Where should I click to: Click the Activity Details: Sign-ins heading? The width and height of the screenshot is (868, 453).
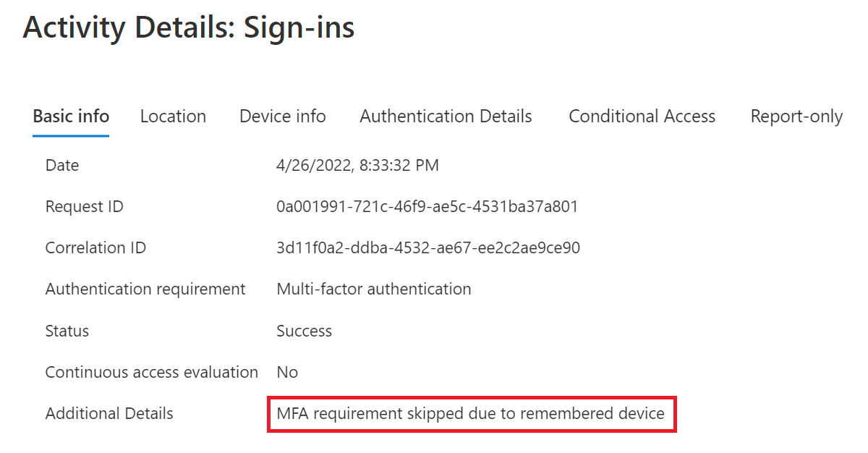tap(189, 27)
